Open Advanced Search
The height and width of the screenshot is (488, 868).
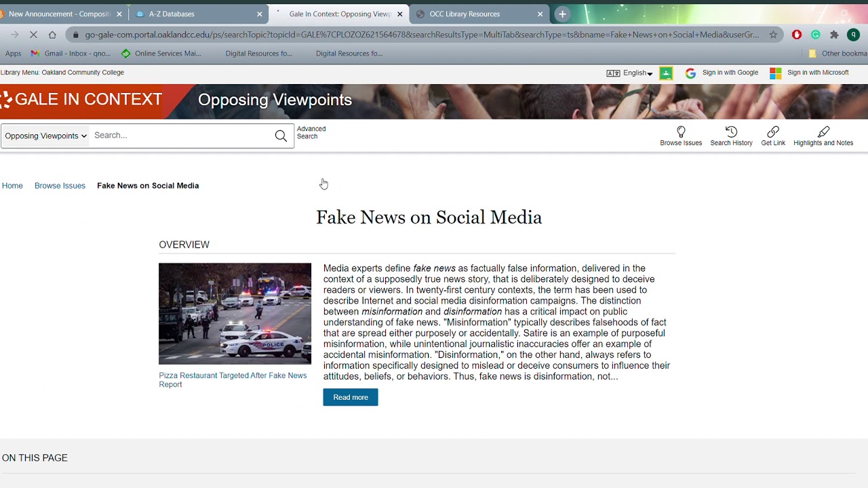pos(311,133)
